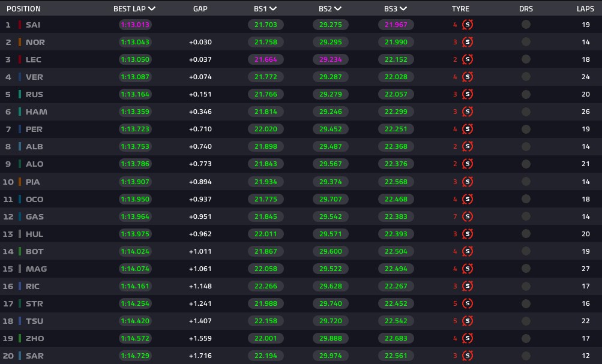Click TSU's soft tyre icon

tap(467, 321)
